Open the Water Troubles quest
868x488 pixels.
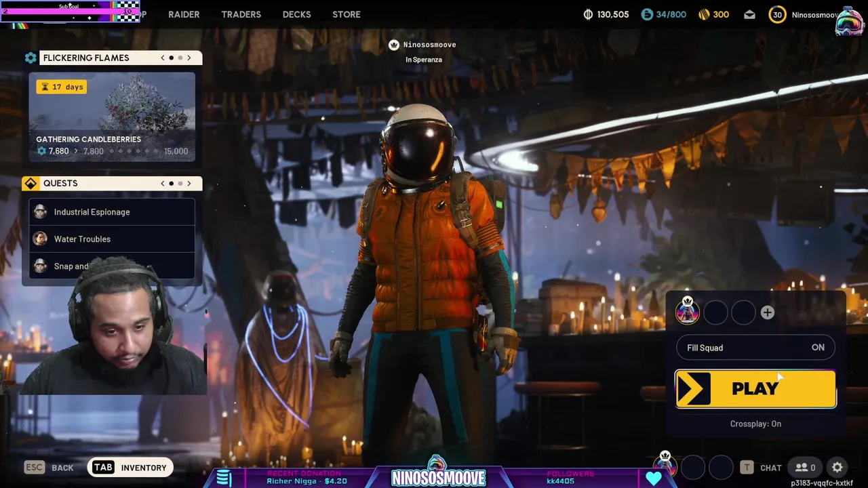[112, 239]
